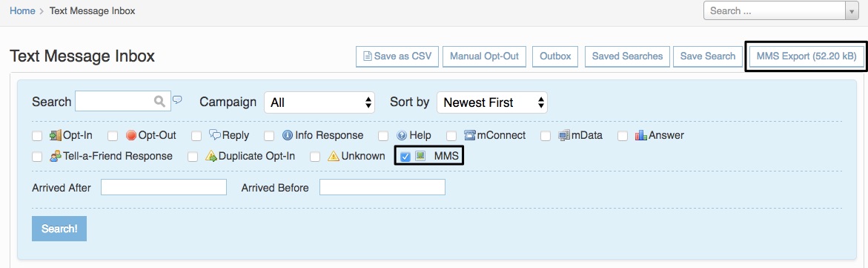868x268 pixels.
Task: Open the Sort by Newest First dropdown
Action: click(x=492, y=102)
